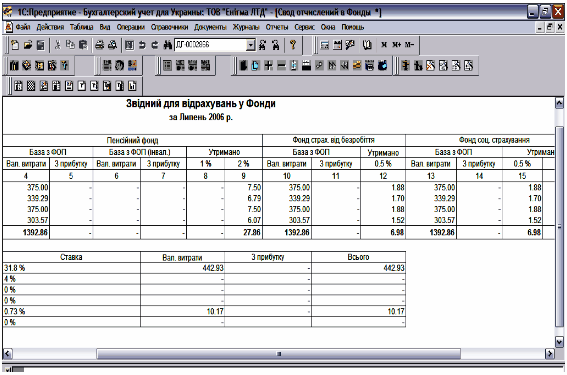This screenshot has height=375, width=567.
Task: Click the Copy icon in toolbar
Action: 70,45
